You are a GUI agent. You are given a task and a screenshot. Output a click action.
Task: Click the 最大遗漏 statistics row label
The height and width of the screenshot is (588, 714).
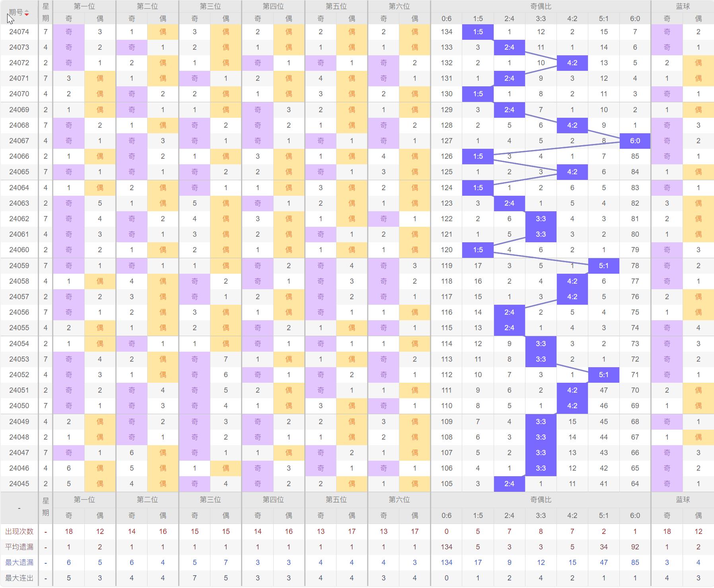[x=19, y=563]
